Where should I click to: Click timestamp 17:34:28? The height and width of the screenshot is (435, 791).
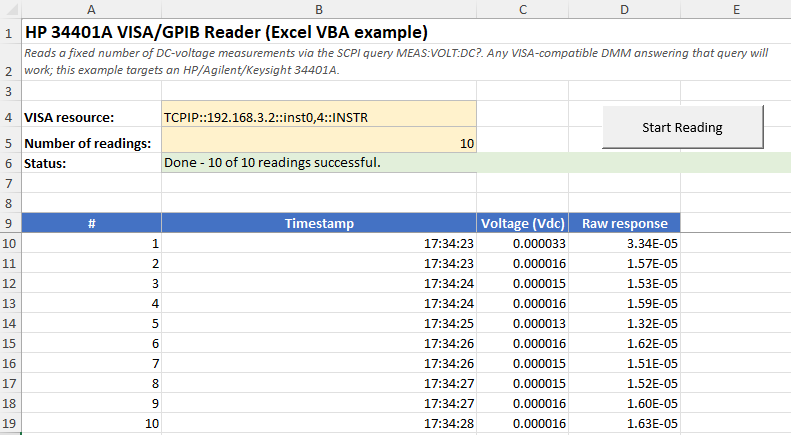(319, 423)
